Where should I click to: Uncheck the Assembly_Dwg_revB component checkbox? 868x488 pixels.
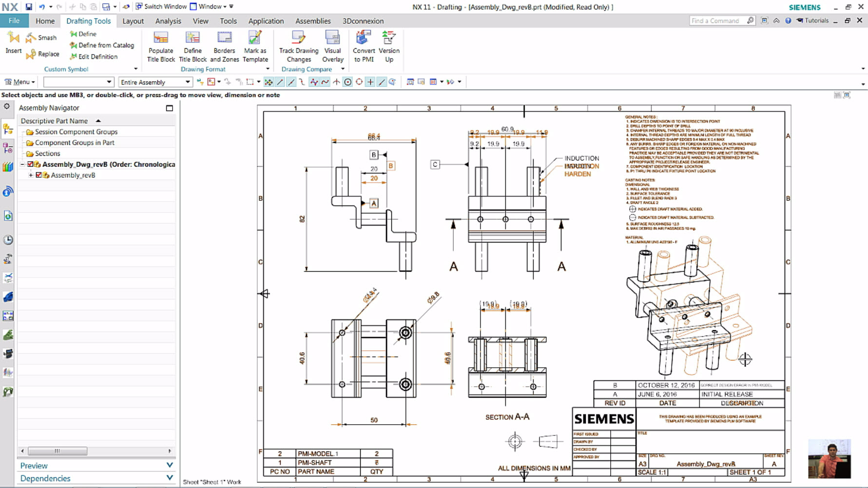coord(30,164)
